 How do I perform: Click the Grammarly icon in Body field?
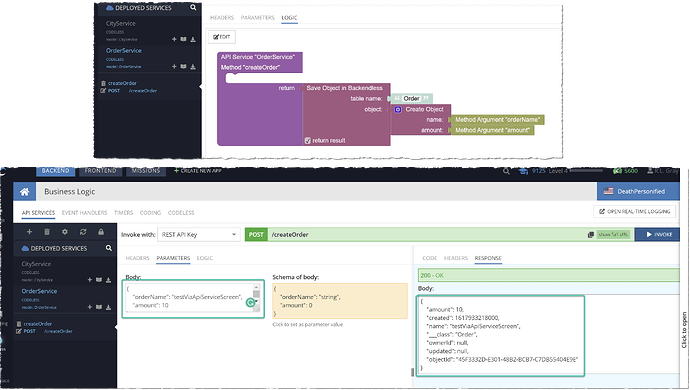[250, 302]
